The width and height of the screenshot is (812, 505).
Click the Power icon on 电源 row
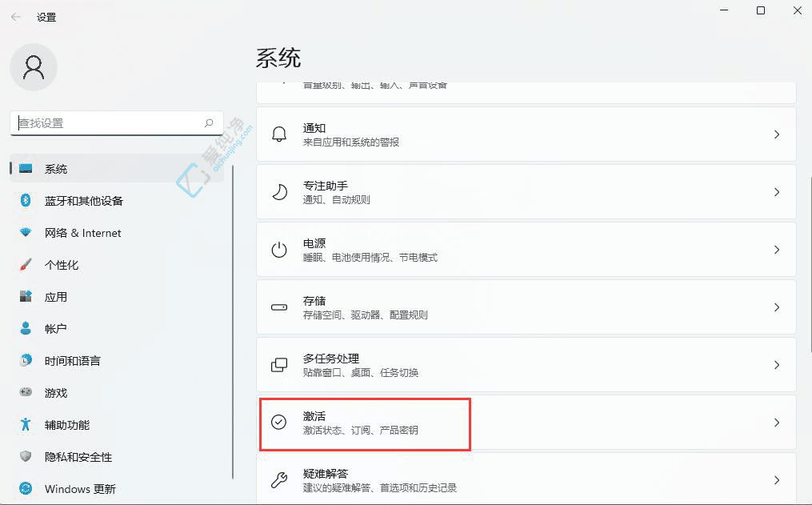pos(278,249)
